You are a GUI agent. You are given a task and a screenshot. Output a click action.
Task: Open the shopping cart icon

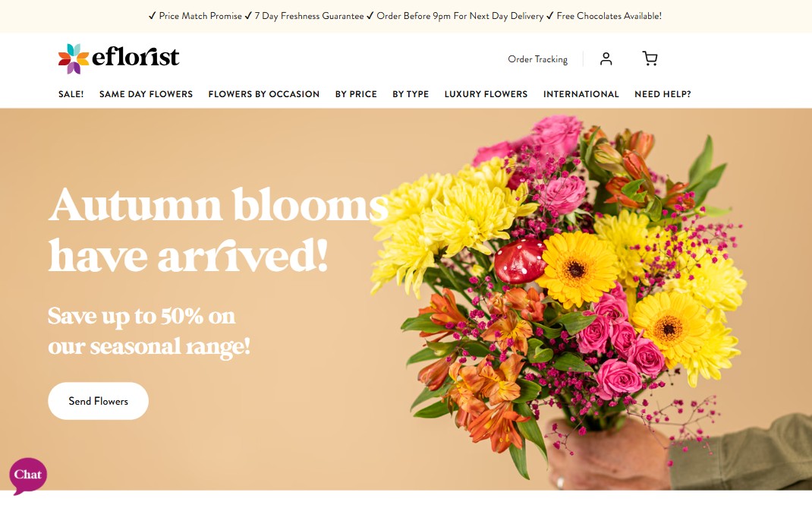[650, 58]
